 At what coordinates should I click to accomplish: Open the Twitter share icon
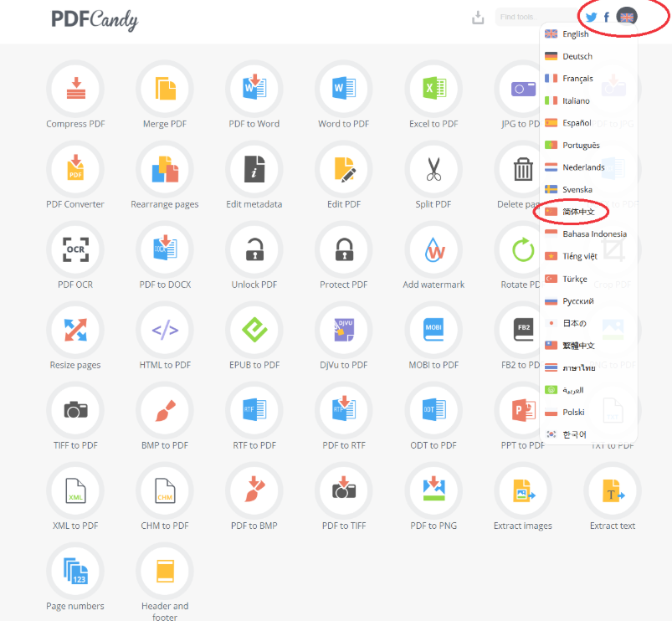[x=591, y=17]
